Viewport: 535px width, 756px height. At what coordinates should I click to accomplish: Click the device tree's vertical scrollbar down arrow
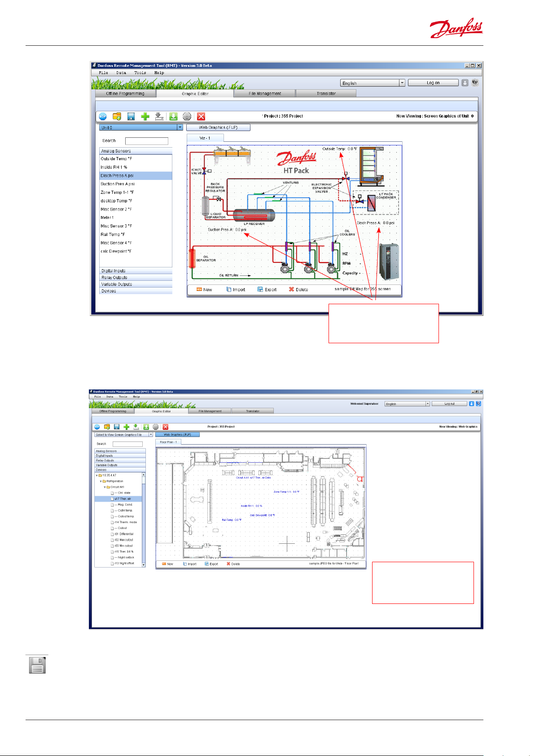(x=144, y=565)
